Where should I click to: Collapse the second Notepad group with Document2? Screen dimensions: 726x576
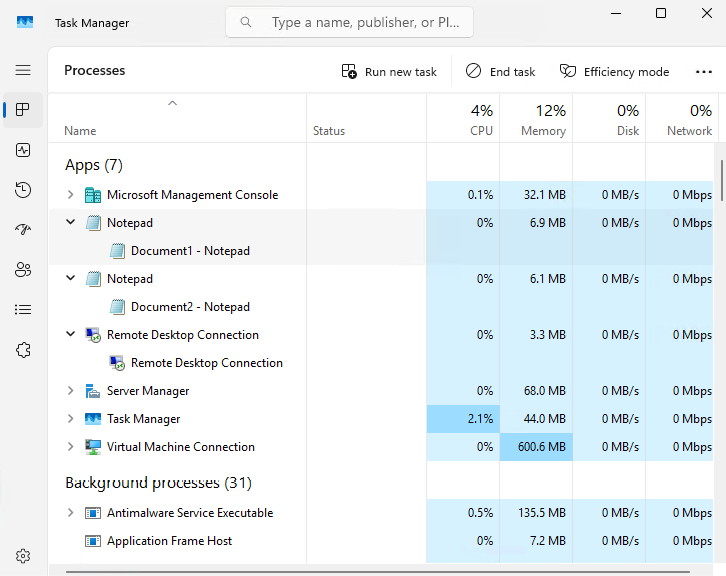click(x=70, y=278)
